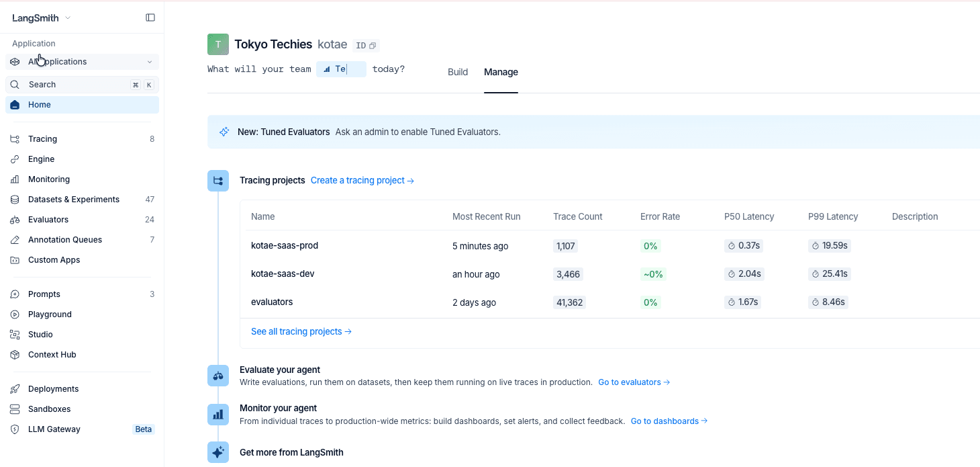Collapse the sidebar using the panel icon

[150, 17]
